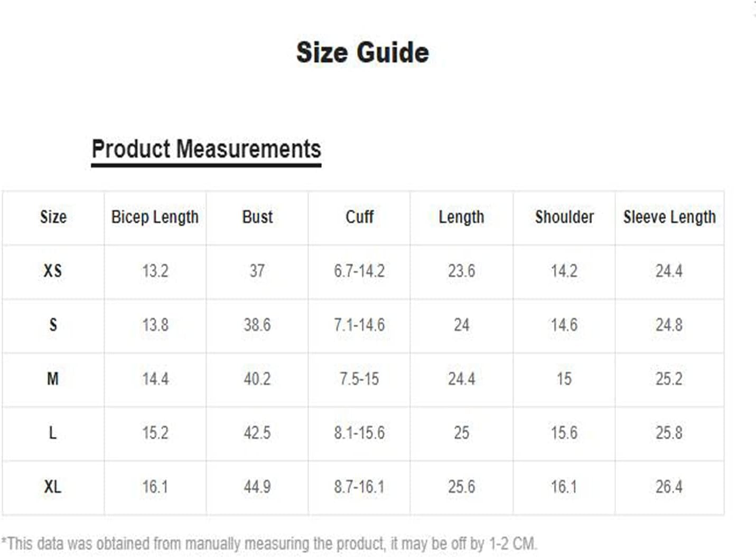Click the Shoulder column header
Screen dimensions: 756x557
tap(564, 217)
